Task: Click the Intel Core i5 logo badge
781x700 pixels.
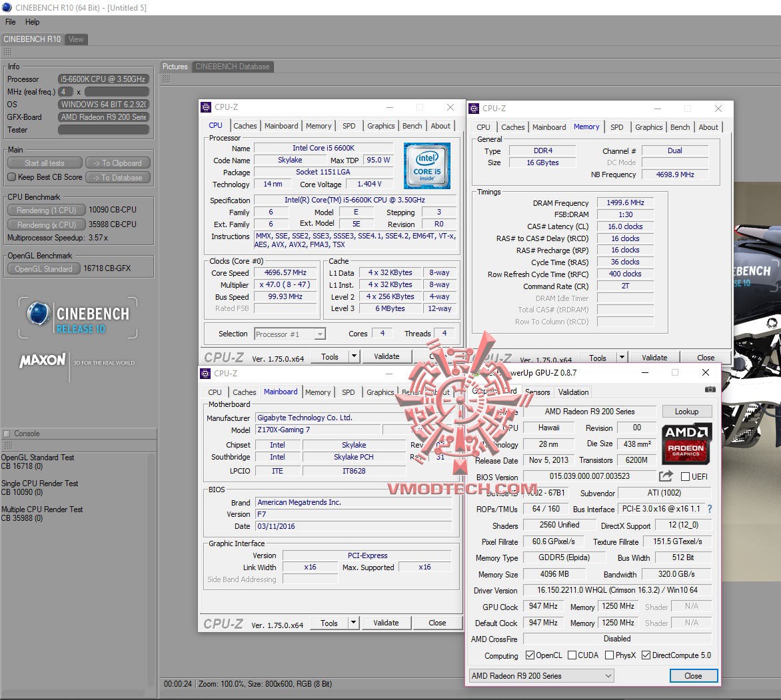Action: click(427, 166)
